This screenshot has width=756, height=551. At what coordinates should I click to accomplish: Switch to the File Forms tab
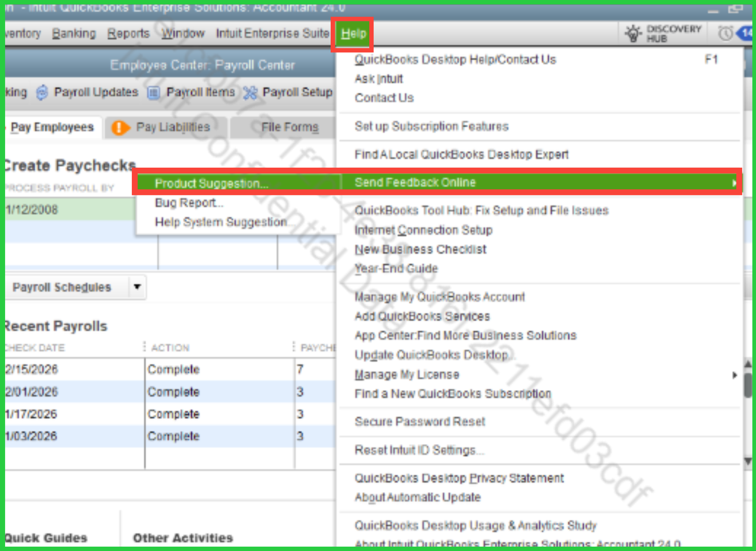click(x=290, y=127)
